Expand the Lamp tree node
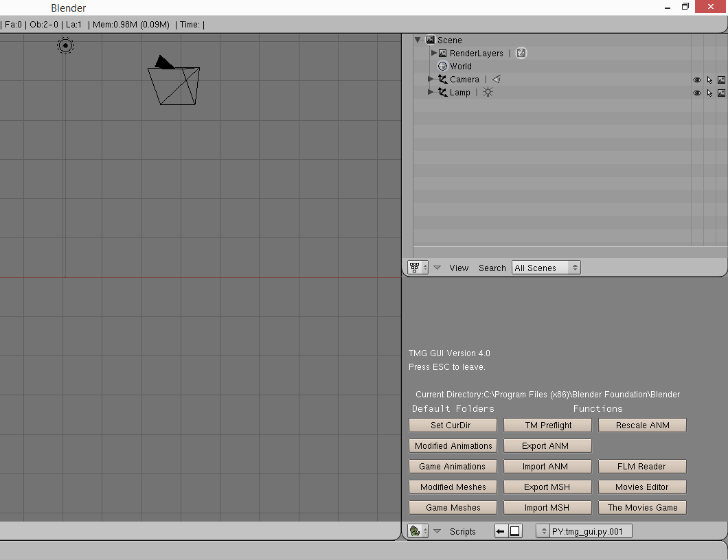Viewport: 728px width, 560px height. (431, 93)
